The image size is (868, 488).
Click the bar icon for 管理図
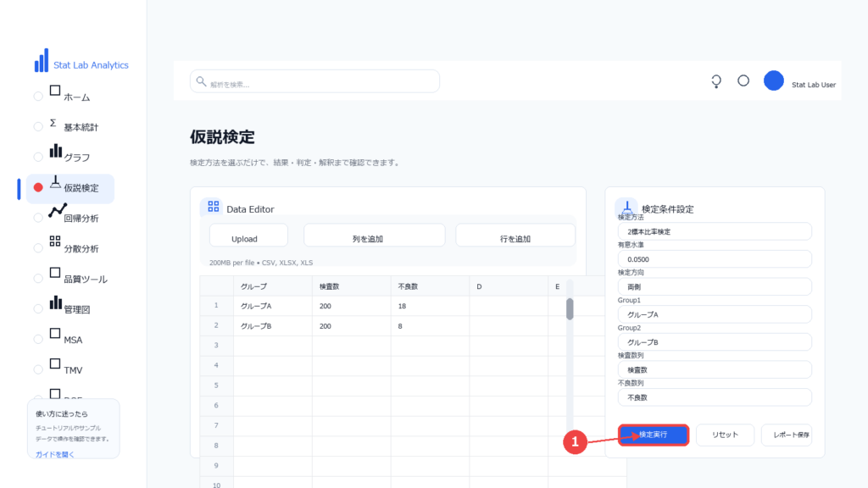click(x=55, y=302)
